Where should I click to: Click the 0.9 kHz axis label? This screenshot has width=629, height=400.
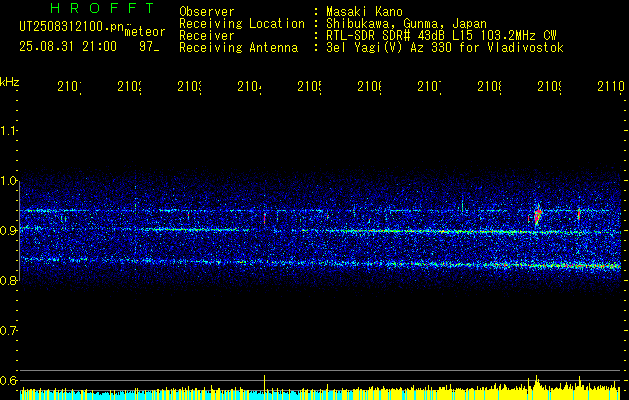coord(9,230)
